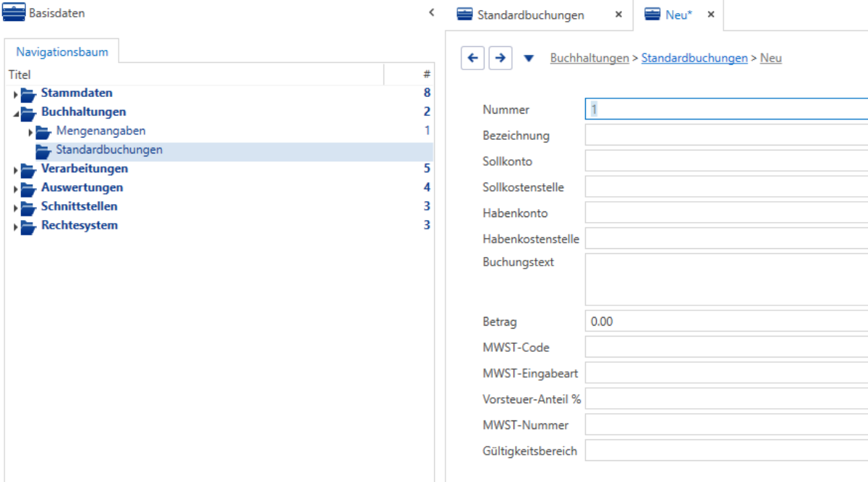The width and height of the screenshot is (868, 482).
Task: Open the Standardbuchungen breadcrumb link
Action: pyautogui.click(x=694, y=58)
